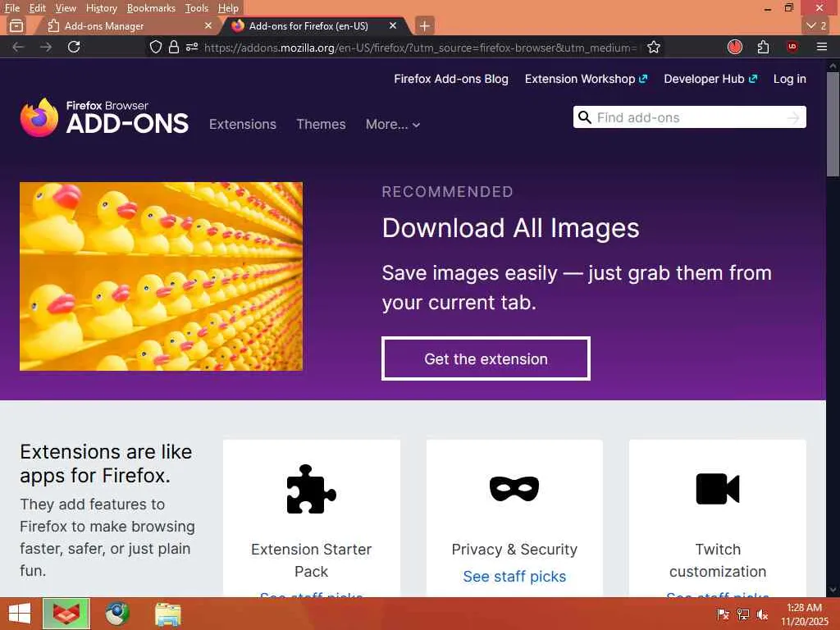Click the Log in link

point(790,79)
